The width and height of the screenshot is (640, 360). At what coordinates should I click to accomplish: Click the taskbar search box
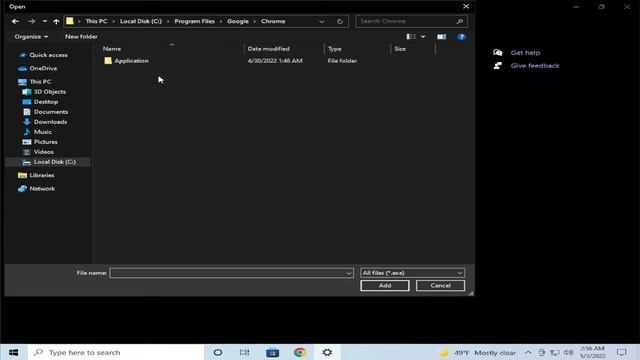(116, 352)
